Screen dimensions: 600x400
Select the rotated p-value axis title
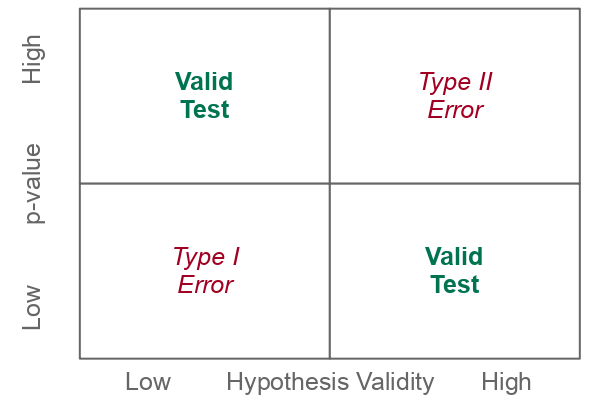tap(34, 184)
